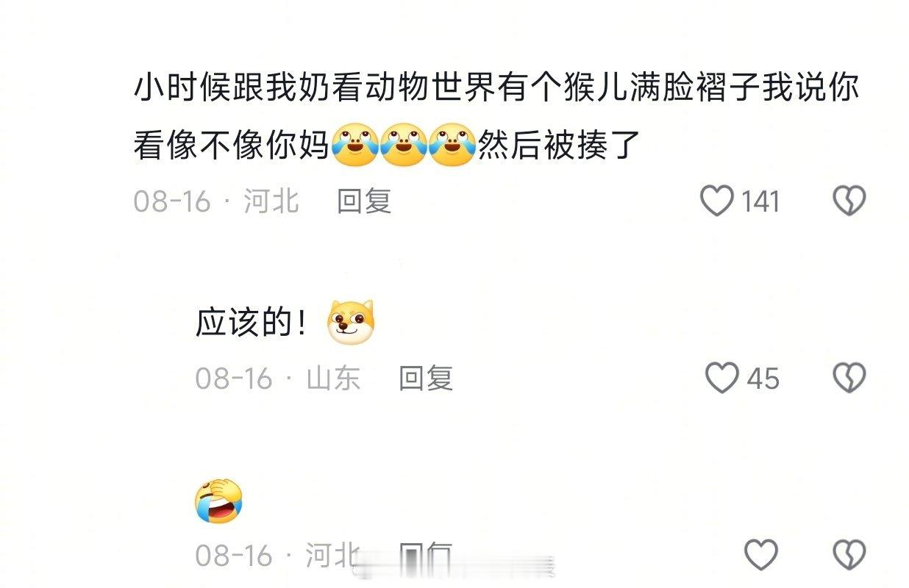Reply to the 应该的 comment from 山东
Screen dimensions: 909x588
tap(426, 378)
